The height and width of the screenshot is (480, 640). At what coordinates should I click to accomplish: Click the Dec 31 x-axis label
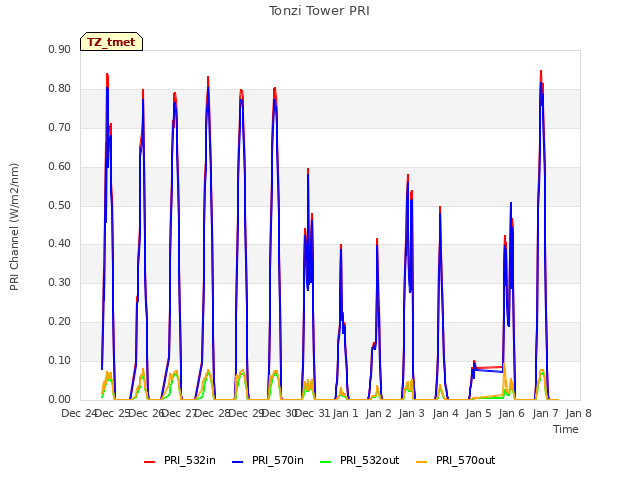(x=313, y=413)
